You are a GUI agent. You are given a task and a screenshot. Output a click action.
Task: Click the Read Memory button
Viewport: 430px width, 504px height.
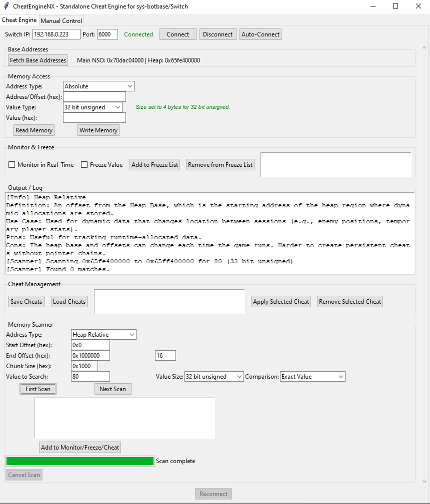[x=34, y=130]
